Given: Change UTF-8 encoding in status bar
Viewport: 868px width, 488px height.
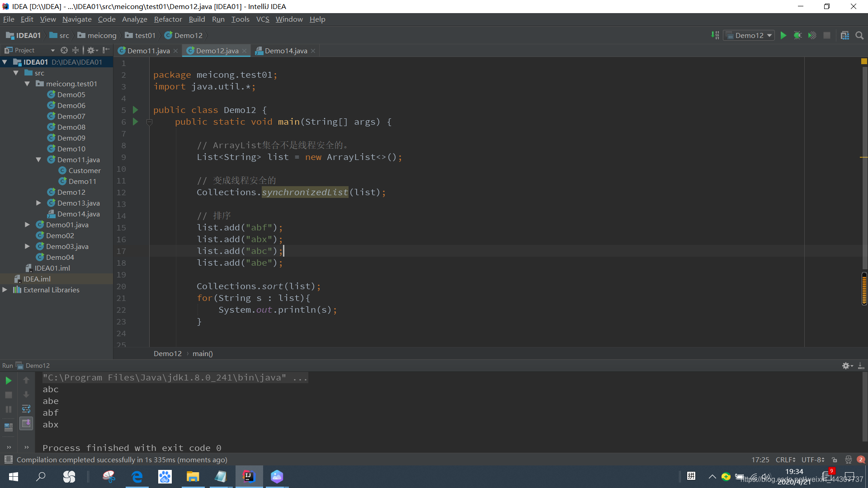Looking at the screenshot, I should point(813,460).
